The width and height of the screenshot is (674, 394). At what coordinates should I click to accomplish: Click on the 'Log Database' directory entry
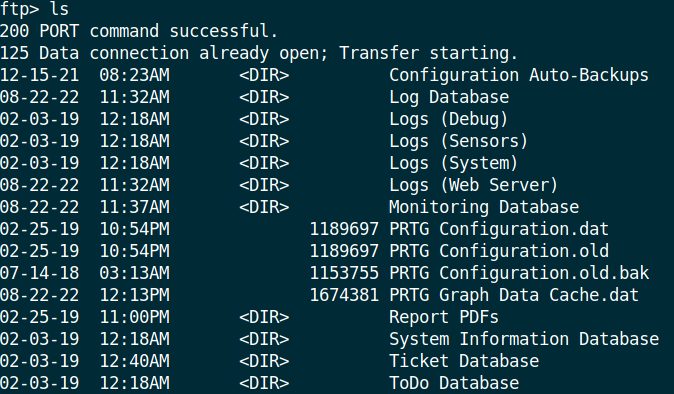(x=449, y=98)
